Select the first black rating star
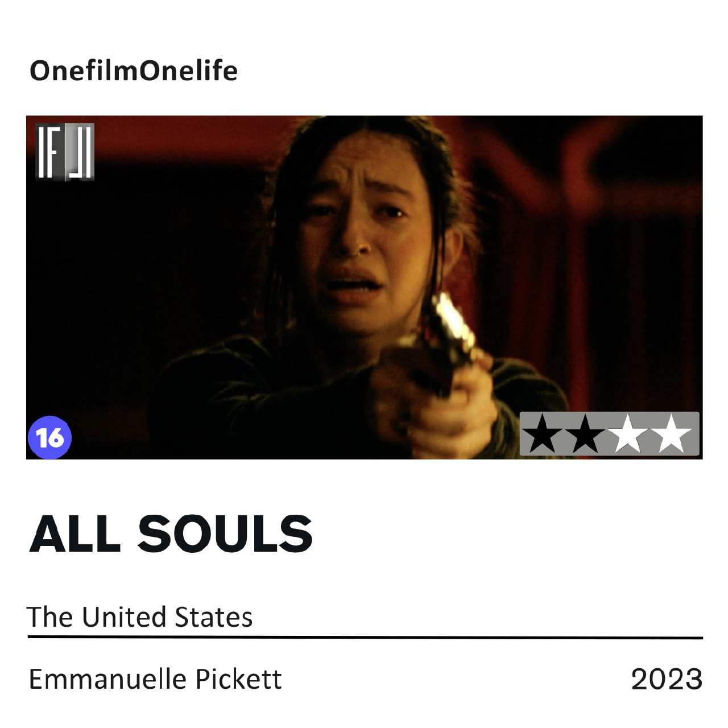The height and width of the screenshot is (728, 728). 541,434
